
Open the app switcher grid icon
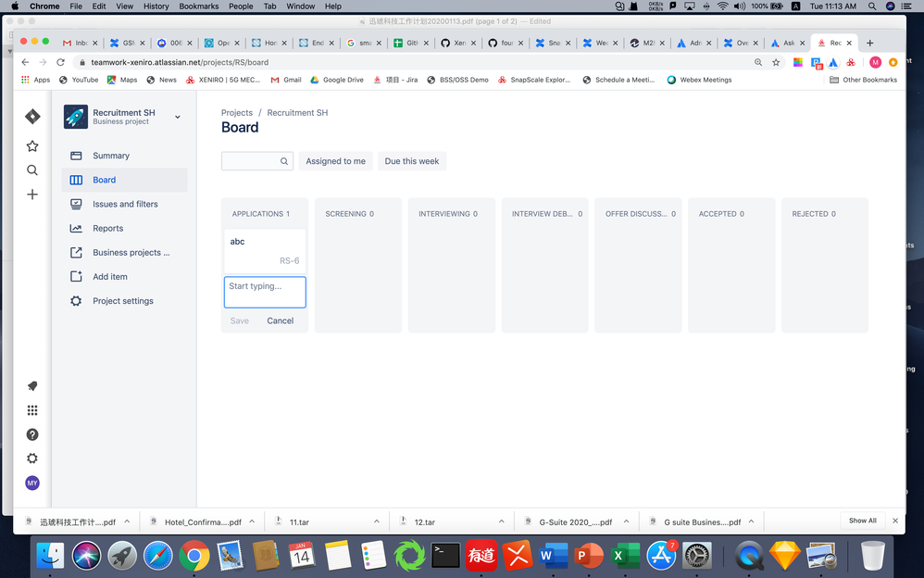(x=31, y=409)
